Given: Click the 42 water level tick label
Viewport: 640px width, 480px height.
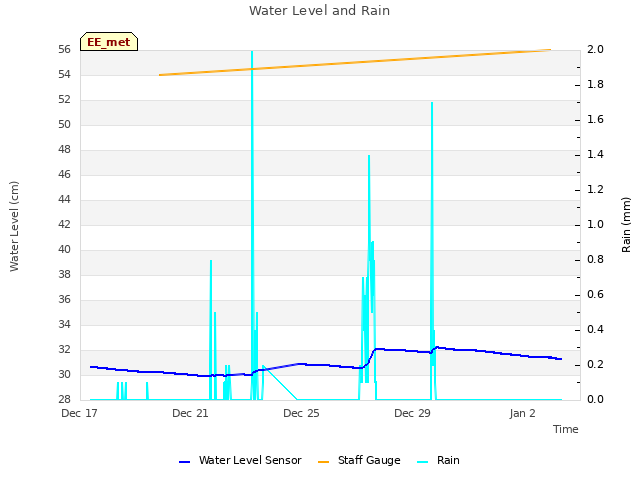Looking at the screenshot, I should (x=64, y=224).
